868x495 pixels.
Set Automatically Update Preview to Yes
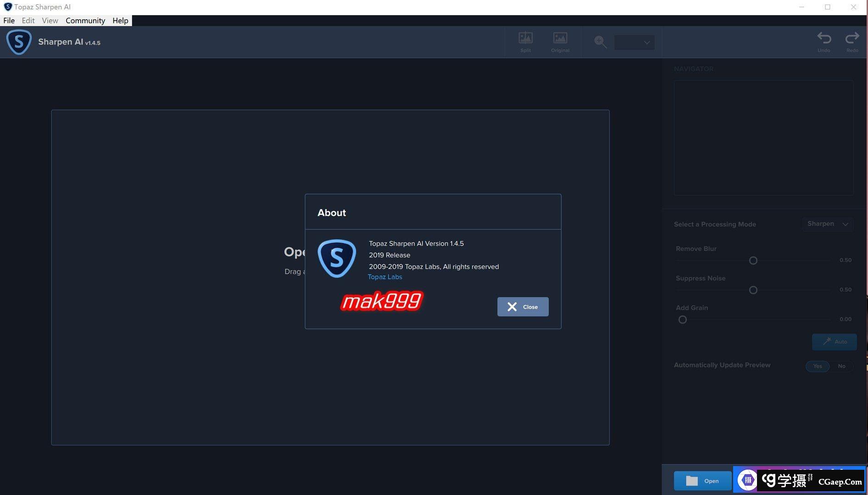click(818, 366)
